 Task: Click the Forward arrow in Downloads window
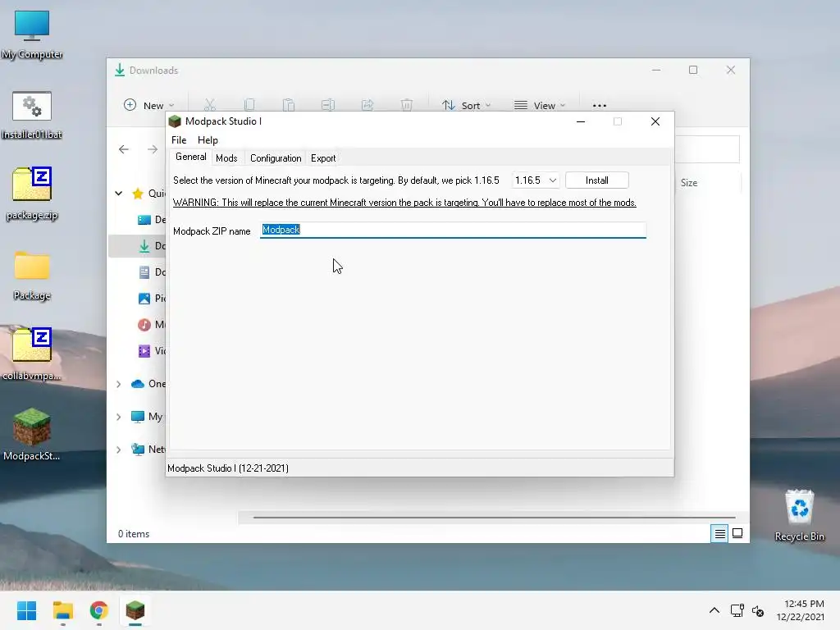(x=153, y=149)
